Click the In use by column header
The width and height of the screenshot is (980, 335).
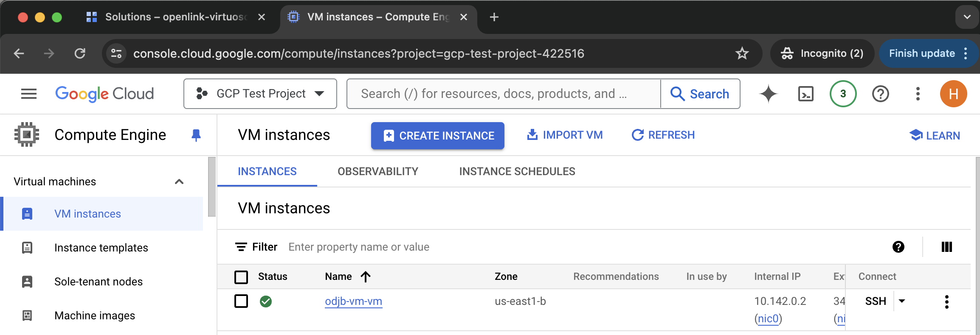[x=707, y=276]
